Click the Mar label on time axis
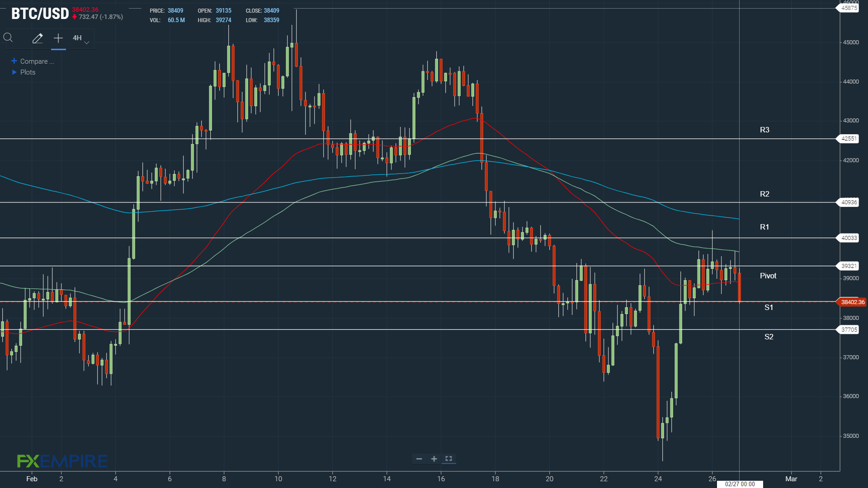The image size is (868, 488). coord(791,479)
